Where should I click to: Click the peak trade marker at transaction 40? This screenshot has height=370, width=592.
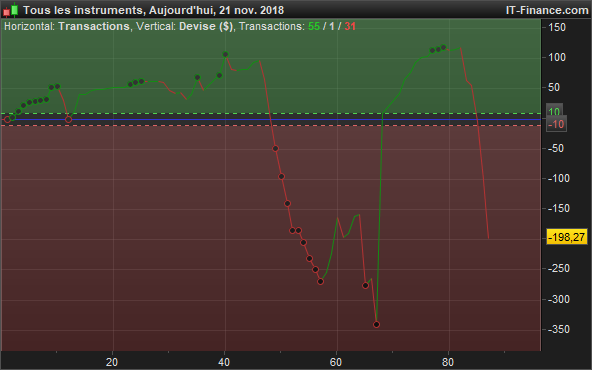(225, 54)
